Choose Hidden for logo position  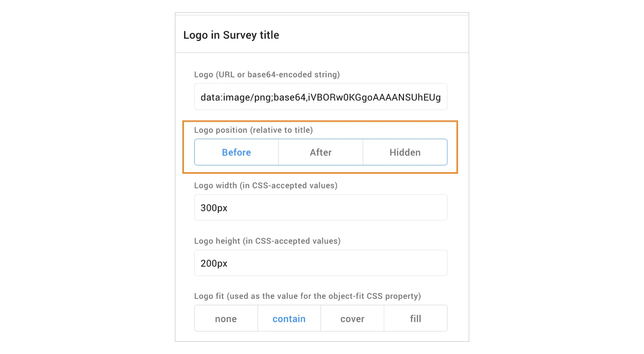click(x=405, y=152)
